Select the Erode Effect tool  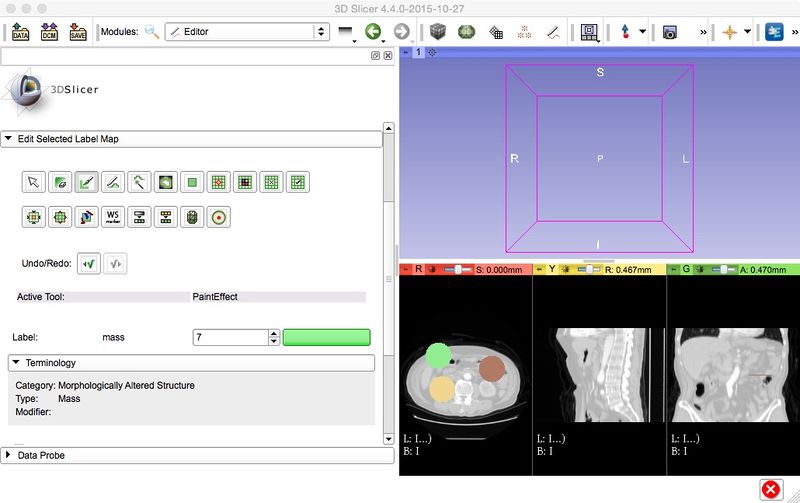point(34,217)
